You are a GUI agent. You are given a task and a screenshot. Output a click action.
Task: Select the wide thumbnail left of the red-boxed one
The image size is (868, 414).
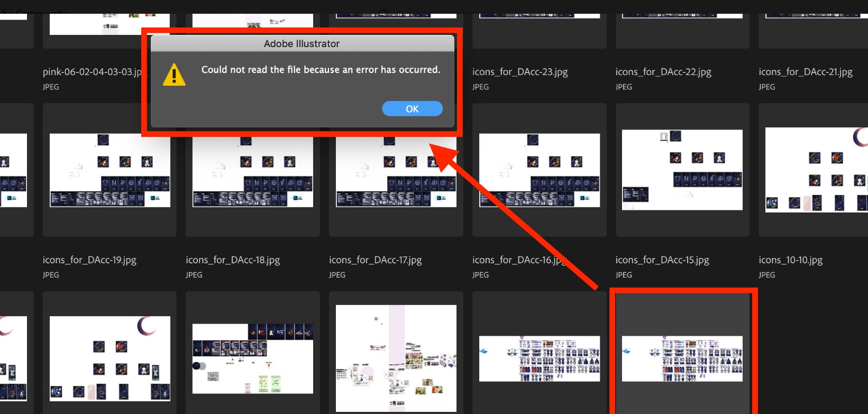539,358
